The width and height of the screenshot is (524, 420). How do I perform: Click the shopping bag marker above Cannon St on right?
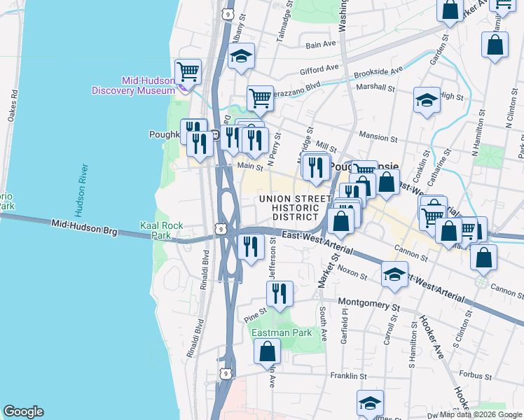tap(483, 258)
